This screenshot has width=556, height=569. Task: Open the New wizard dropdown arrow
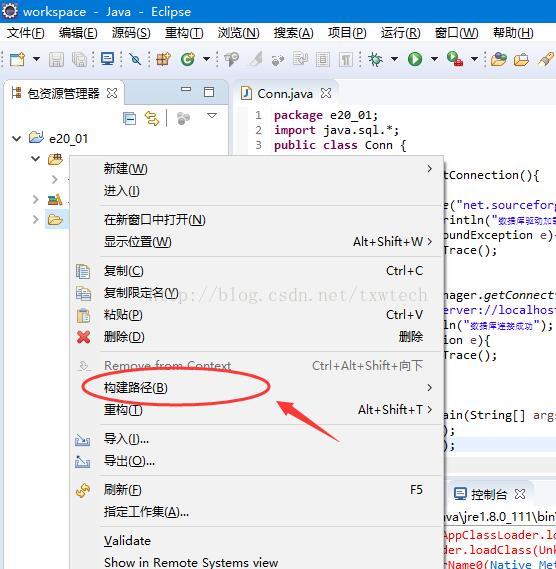(x=36, y=59)
